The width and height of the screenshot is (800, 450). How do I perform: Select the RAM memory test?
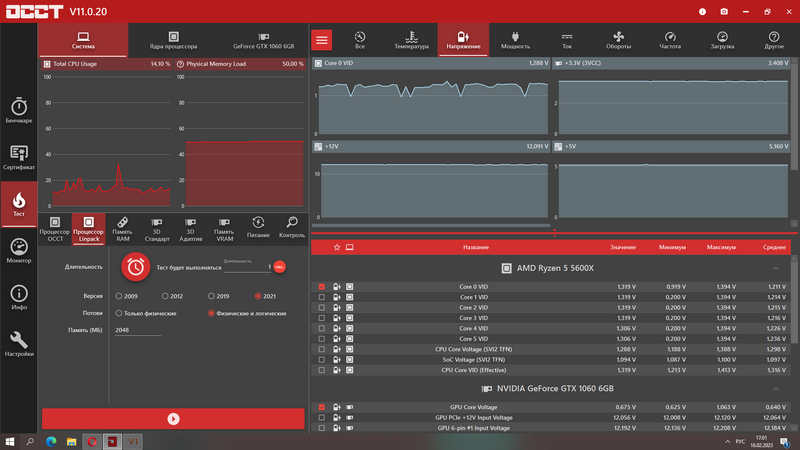[x=122, y=229]
